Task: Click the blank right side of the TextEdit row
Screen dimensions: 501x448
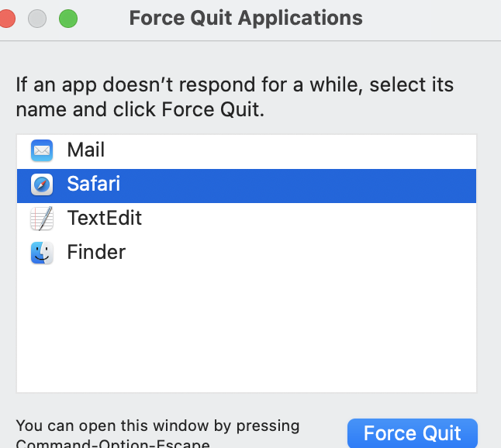Action: [349, 219]
